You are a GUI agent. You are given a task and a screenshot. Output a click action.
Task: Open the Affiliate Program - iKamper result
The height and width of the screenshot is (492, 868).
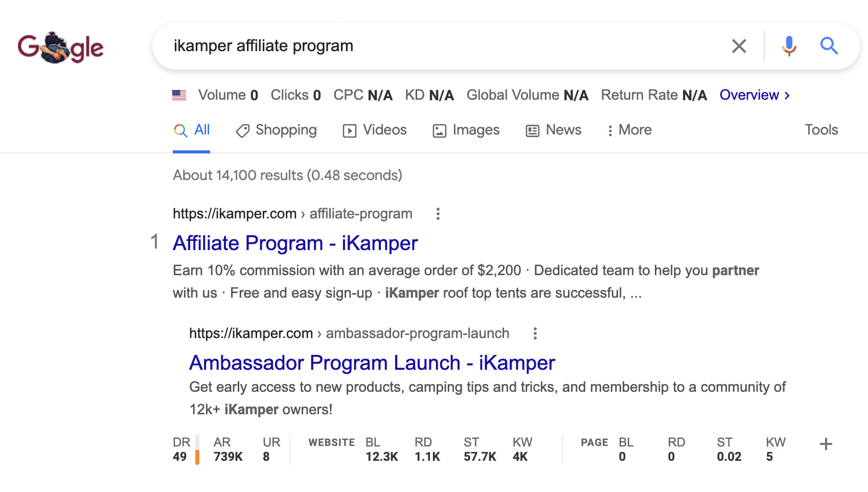click(x=295, y=243)
